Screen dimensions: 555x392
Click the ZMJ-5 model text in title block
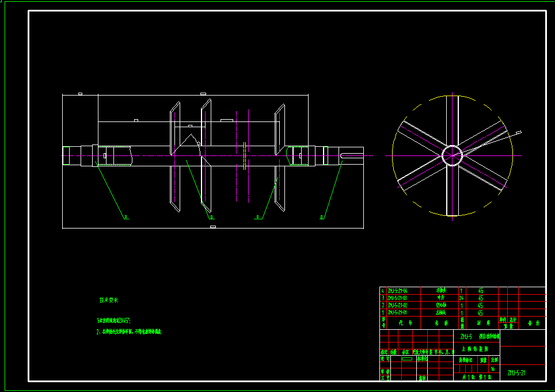click(466, 337)
